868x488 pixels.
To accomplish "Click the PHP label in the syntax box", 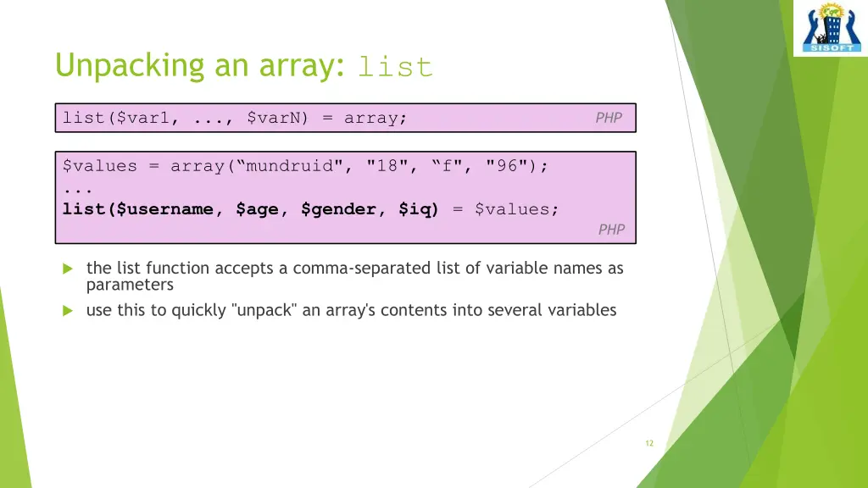I will click(x=609, y=118).
